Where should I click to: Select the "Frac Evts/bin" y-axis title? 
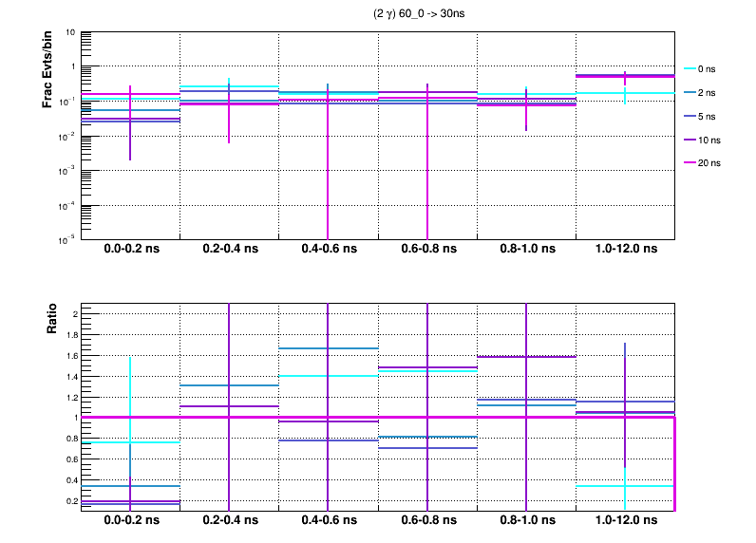click(47, 70)
